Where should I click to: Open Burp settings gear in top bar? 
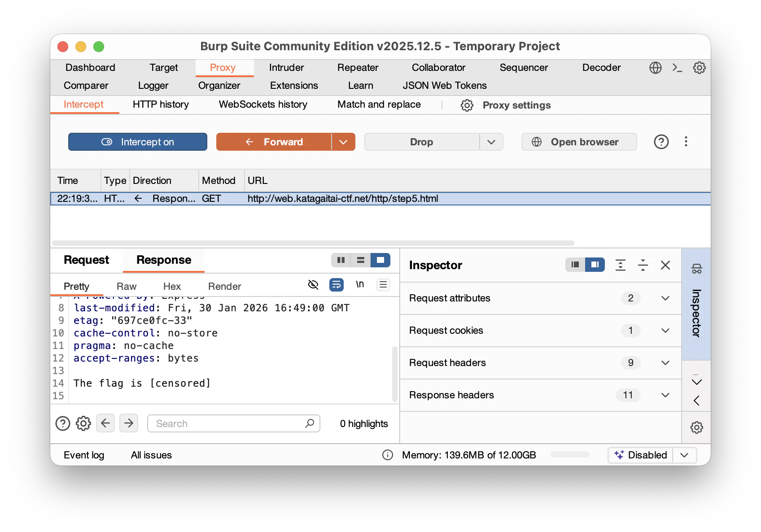(699, 68)
